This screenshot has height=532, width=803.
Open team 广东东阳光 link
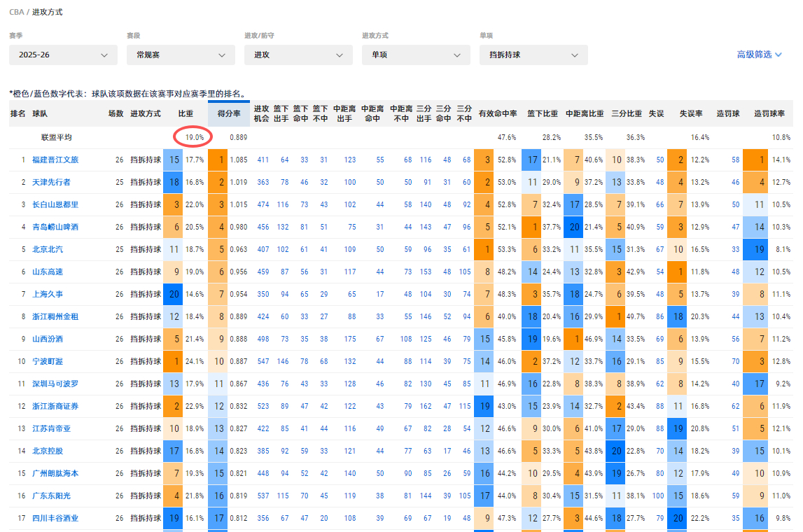click(51, 496)
